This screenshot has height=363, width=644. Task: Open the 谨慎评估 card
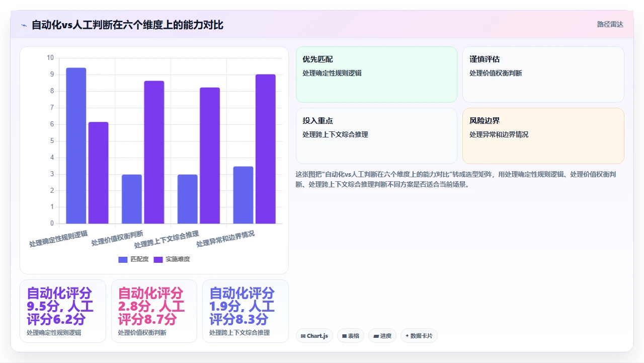pos(543,75)
